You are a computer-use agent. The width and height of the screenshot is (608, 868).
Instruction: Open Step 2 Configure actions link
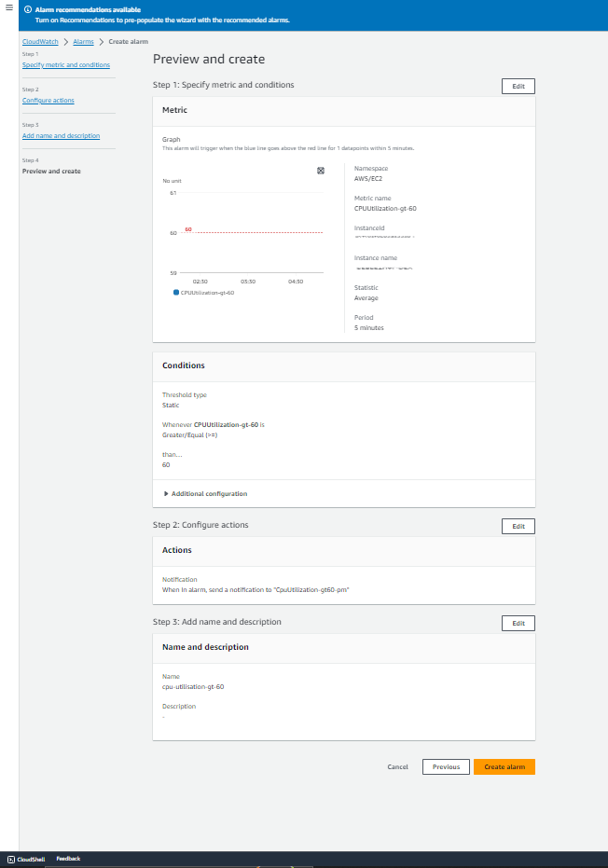click(x=48, y=100)
